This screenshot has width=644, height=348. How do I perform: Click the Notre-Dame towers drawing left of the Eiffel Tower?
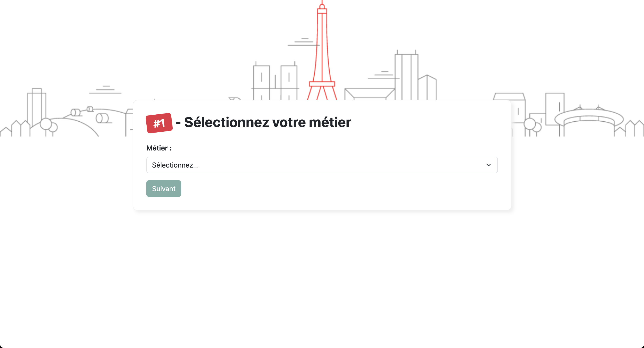(x=275, y=80)
